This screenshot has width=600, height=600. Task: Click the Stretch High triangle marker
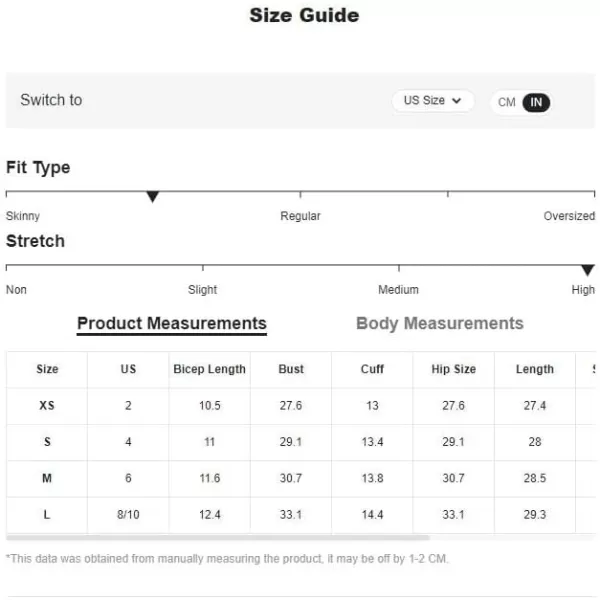587,270
